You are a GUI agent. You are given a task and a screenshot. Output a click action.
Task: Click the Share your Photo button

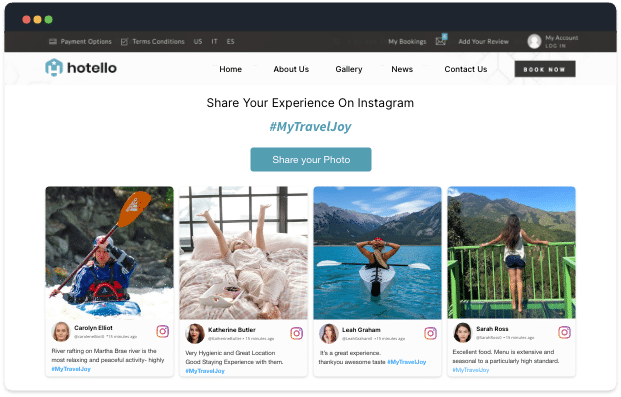tap(311, 160)
